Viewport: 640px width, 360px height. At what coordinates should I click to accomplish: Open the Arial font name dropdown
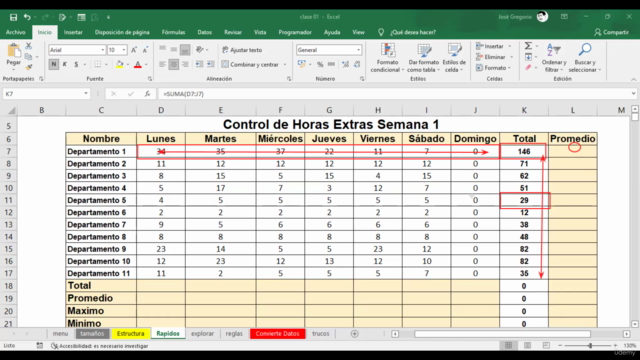coord(102,50)
